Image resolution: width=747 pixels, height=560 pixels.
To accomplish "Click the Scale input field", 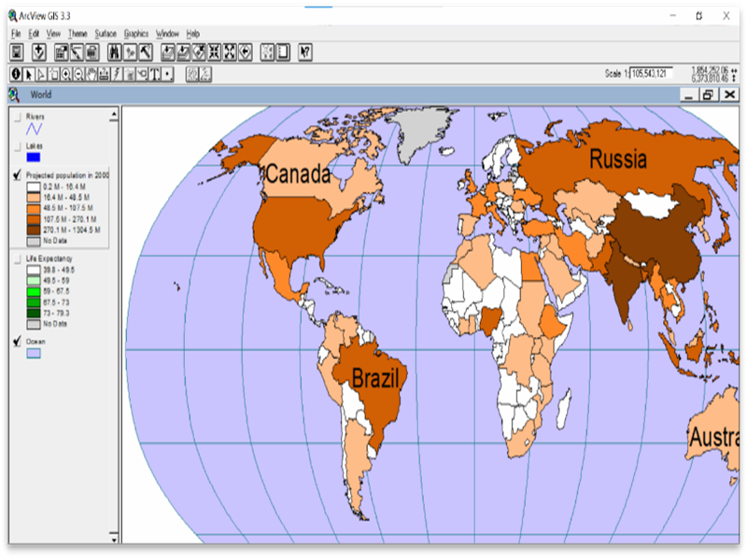I will 651,74.
